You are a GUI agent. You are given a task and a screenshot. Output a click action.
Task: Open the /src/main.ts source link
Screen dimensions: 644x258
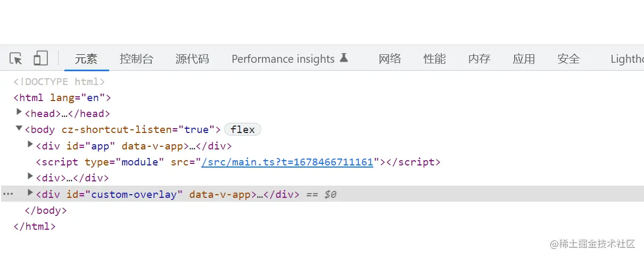click(287, 162)
